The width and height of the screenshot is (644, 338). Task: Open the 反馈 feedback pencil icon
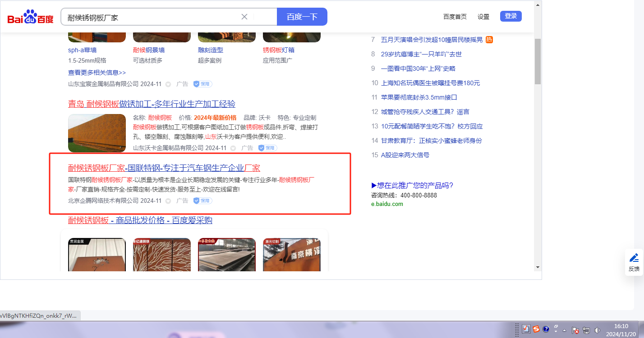(x=634, y=258)
